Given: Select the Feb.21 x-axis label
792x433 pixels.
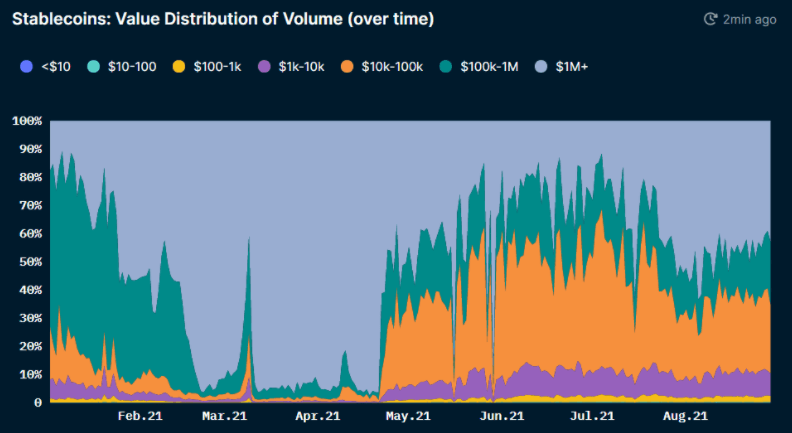Looking at the screenshot, I should [140, 416].
